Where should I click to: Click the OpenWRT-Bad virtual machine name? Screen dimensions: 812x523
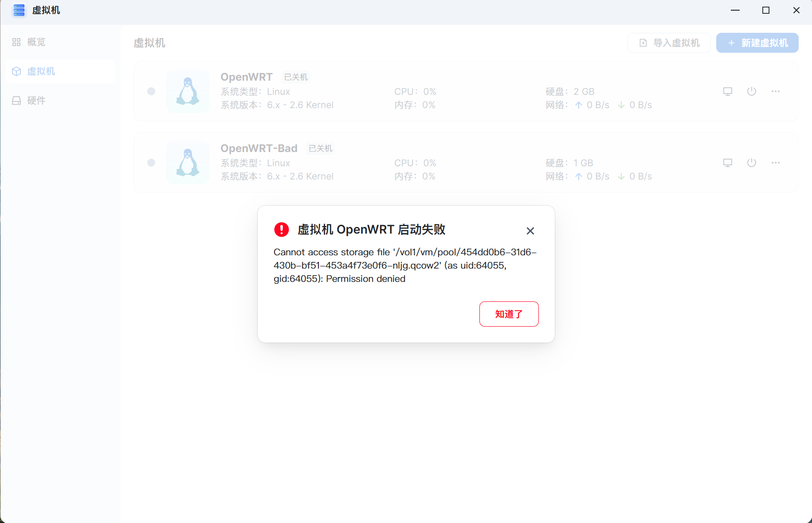[x=259, y=148]
